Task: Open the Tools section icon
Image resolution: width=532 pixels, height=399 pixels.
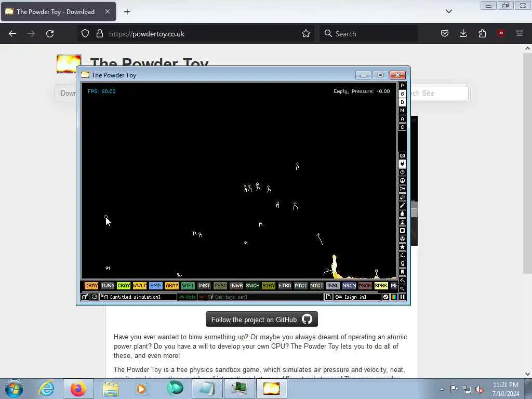Action: point(402,263)
